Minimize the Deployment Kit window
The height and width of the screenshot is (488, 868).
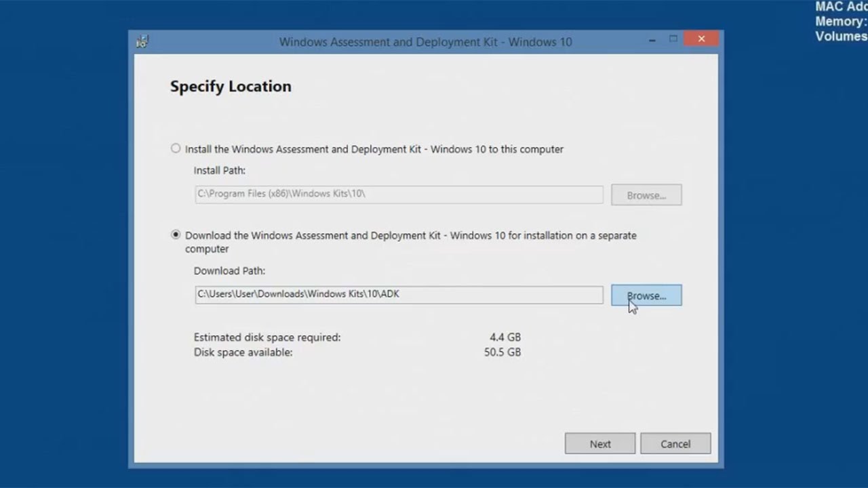coord(652,40)
